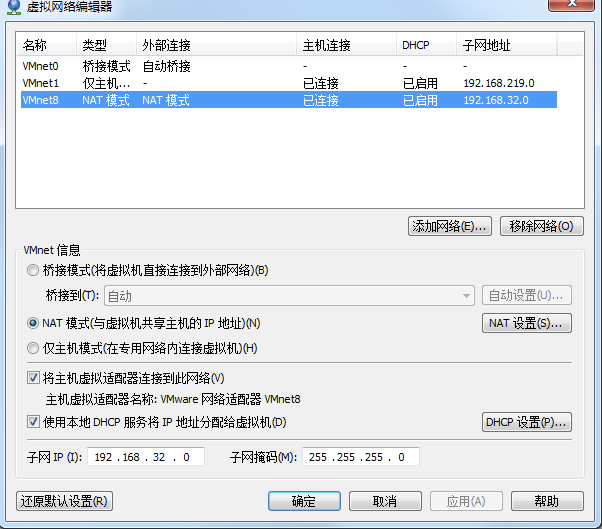Click 应用(A) button
The image size is (602, 529).
[x=466, y=501]
